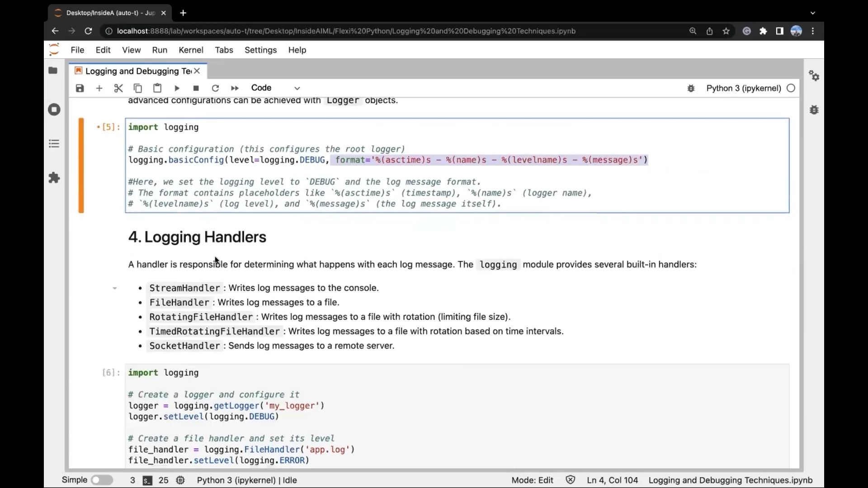Save the notebook
Image resolution: width=868 pixels, height=488 pixels.
[80, 88]
